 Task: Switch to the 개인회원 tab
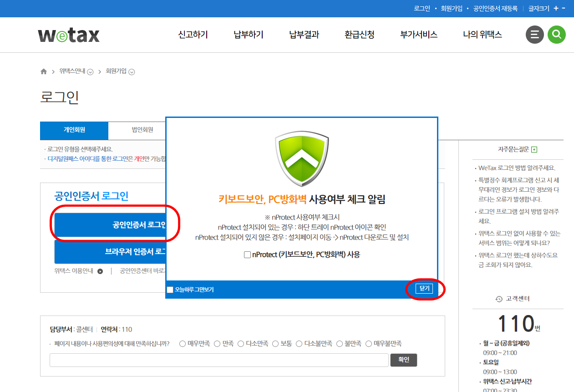[74, 130]
